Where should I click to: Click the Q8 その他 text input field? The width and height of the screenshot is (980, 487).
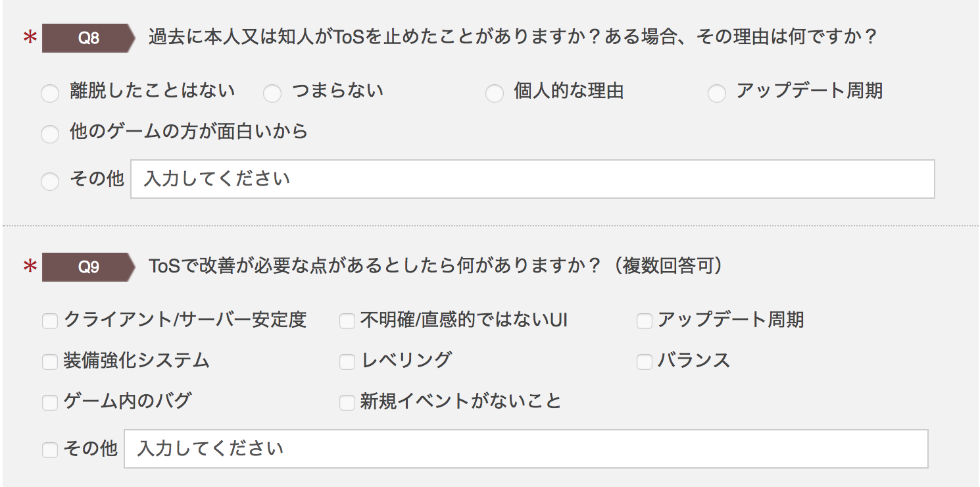(x=533, y=179)
